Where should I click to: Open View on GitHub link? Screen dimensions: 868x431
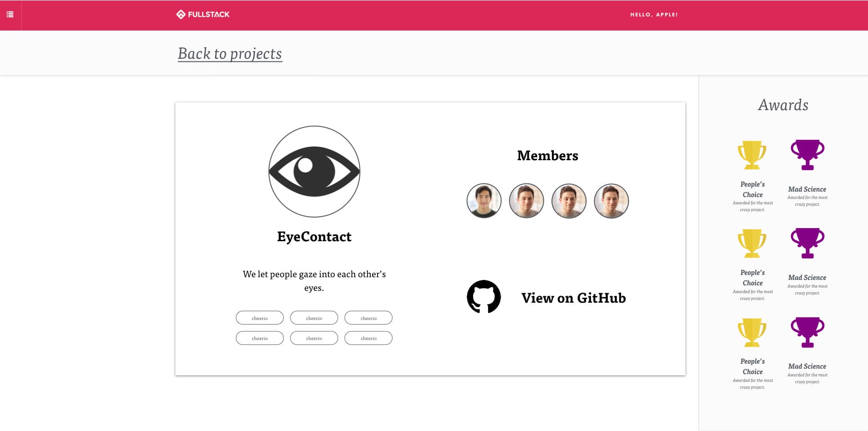[573, 298]
